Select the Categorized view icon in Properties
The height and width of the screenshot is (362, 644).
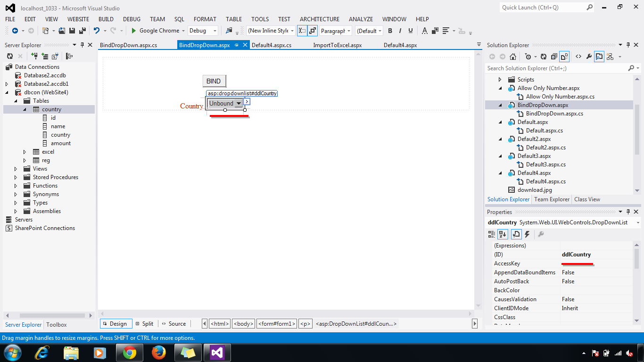[491, 234]
